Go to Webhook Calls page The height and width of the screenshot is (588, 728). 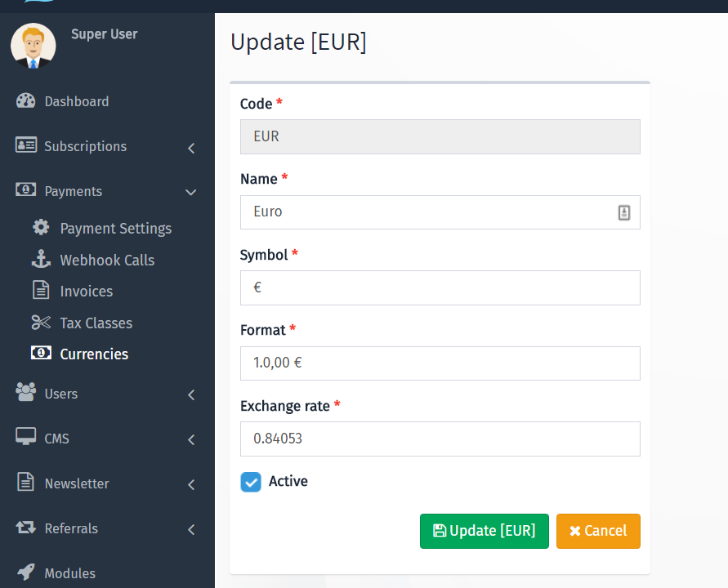click(x=107, y=260)
